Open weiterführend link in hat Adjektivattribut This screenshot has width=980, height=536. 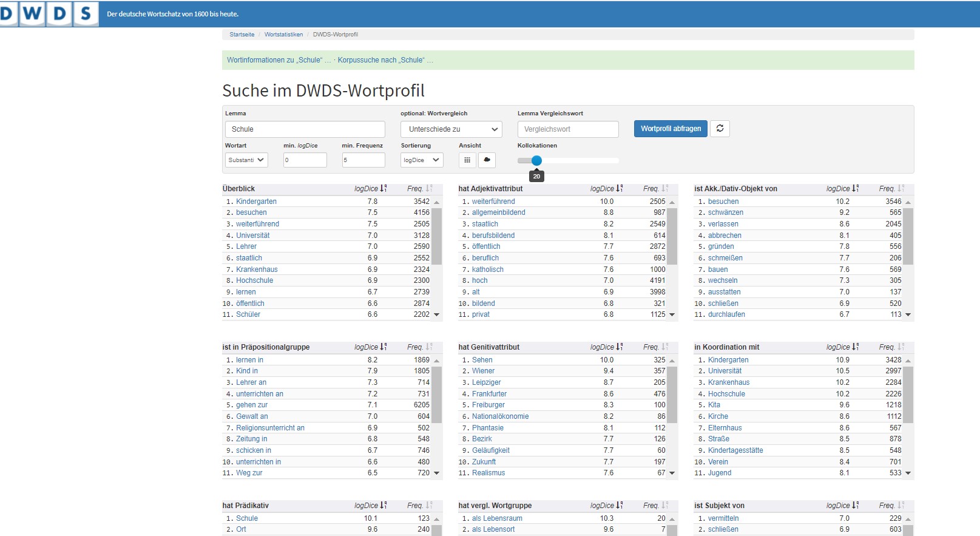[493, 202]
